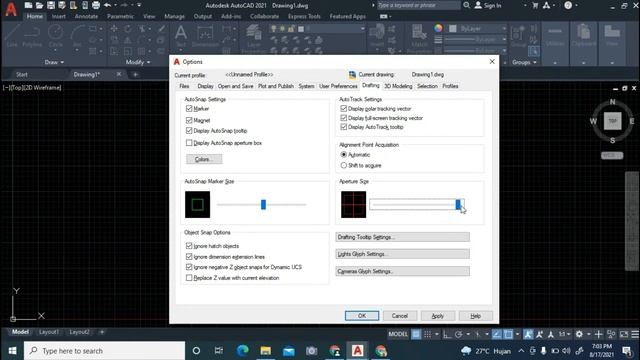Viewport: 640px width, 360px height.
Task: Click the Save As icon in quick access toolbar
Action: (62, 5)
